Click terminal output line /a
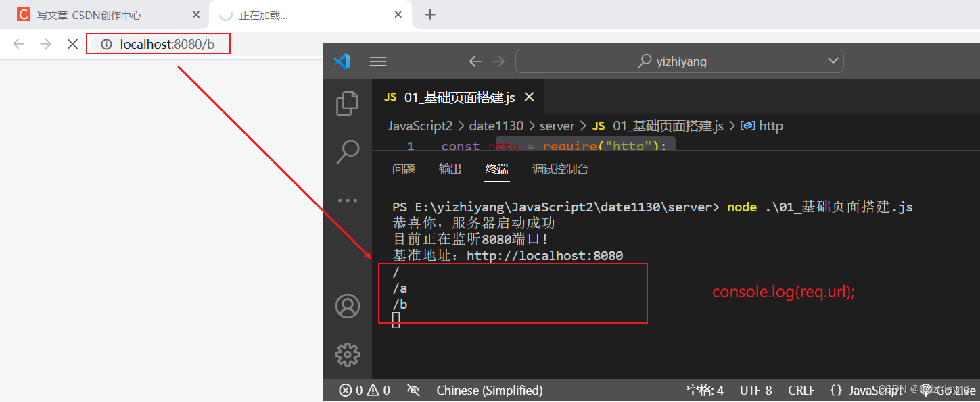The width and height of the screenshot is (980, 402). [400, 288]
